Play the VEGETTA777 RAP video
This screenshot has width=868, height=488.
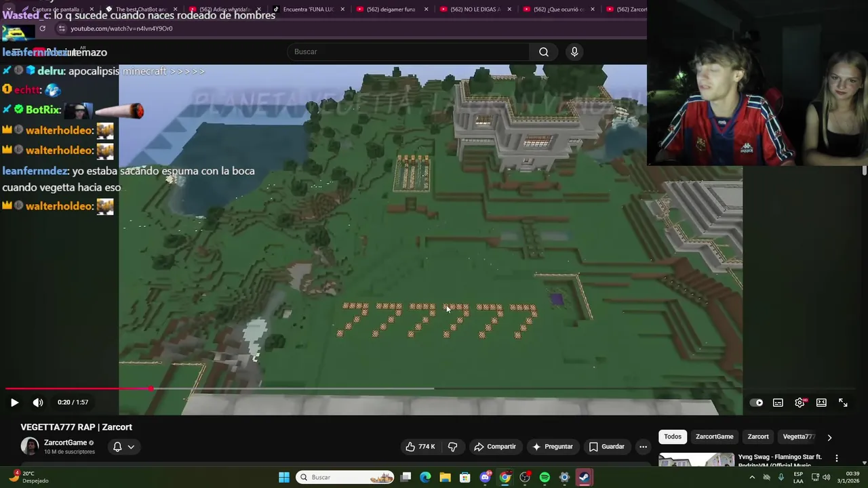coord(14,403)
